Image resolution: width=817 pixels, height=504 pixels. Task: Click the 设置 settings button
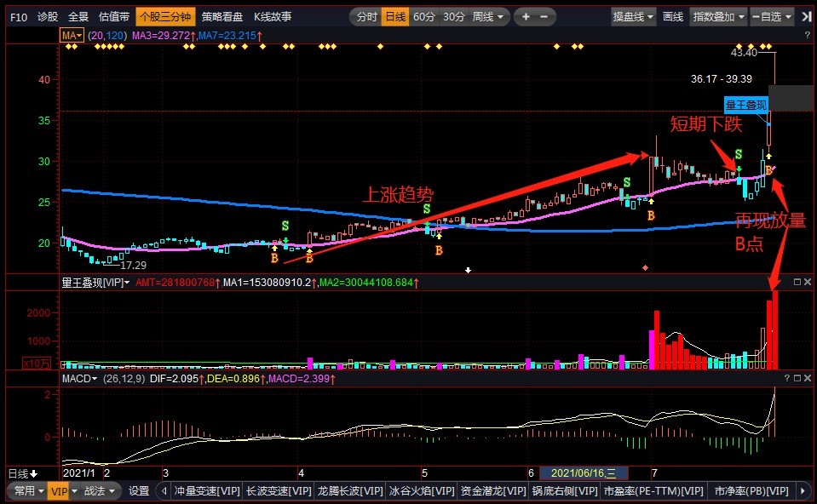tap(139, 491)
